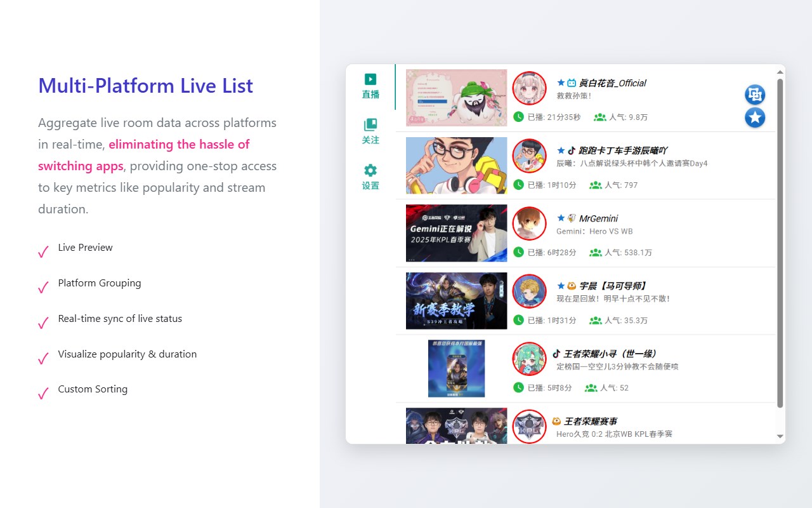Toggle favorite star for 宇晨【马可导师】
The image size is (812, 508).
[x=561, y=286]
